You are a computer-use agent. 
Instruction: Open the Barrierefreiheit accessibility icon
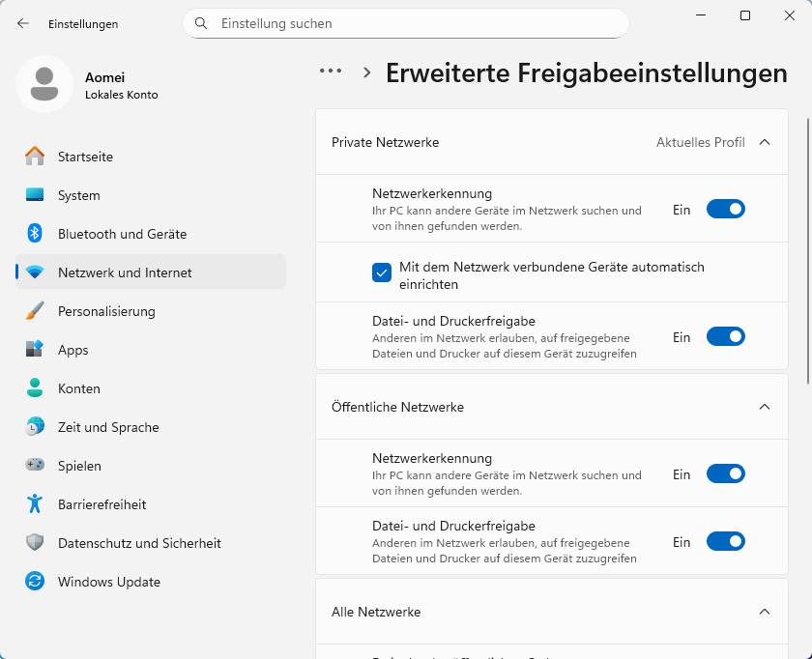point(35,504)
